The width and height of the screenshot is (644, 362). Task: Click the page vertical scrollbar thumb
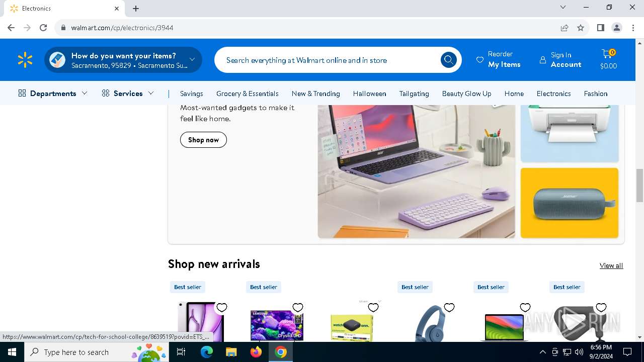[x=639, y=185]
